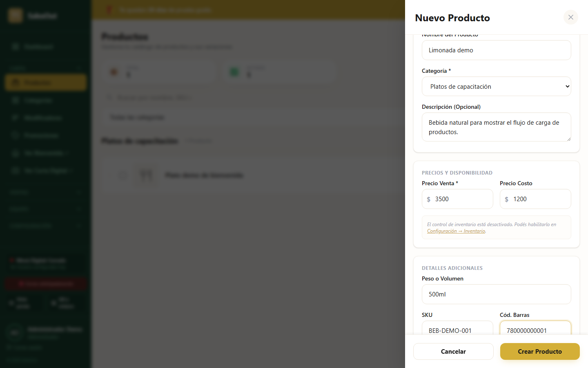Click the Descripción (Opcional) label

tap(451, 107)
